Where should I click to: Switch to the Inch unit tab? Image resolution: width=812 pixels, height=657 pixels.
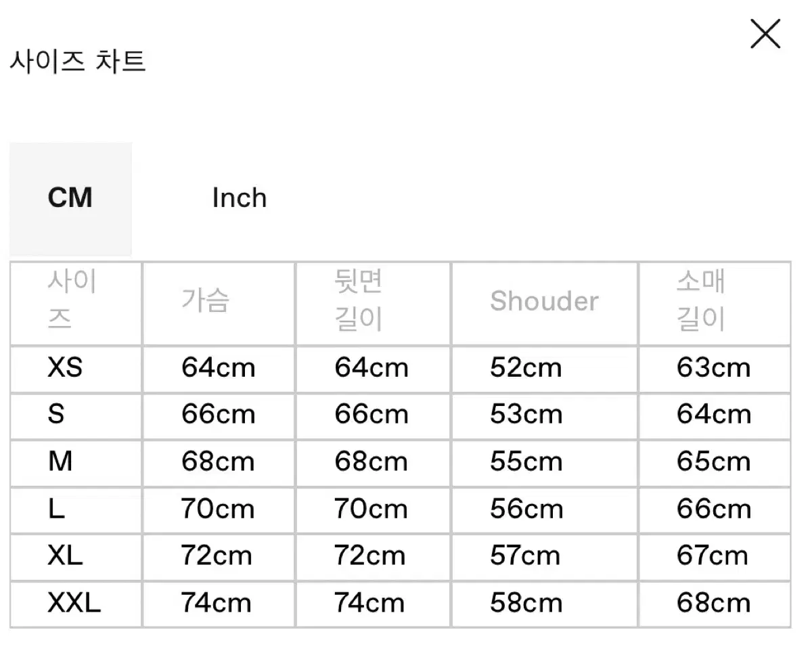pyautogui.click(x=240, y=198)
